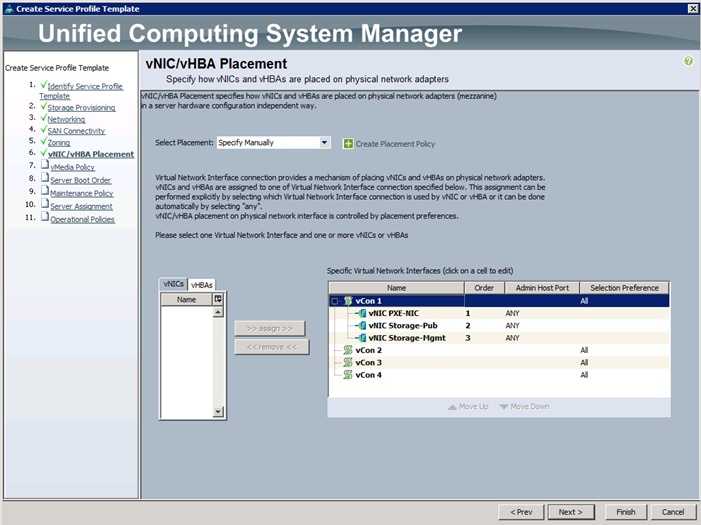Click the vMedia Policy page icon
The height and width of the screenshot is (525, 701).
45,165
